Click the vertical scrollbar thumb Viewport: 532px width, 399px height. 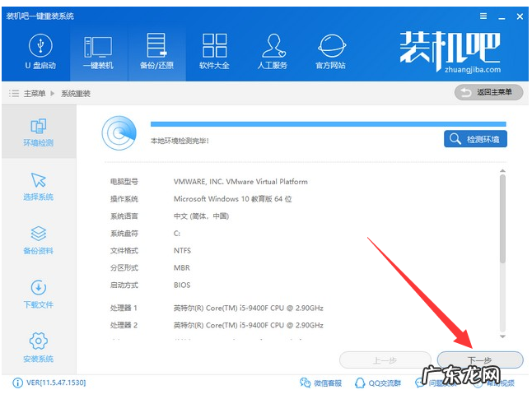coord(503,219)
